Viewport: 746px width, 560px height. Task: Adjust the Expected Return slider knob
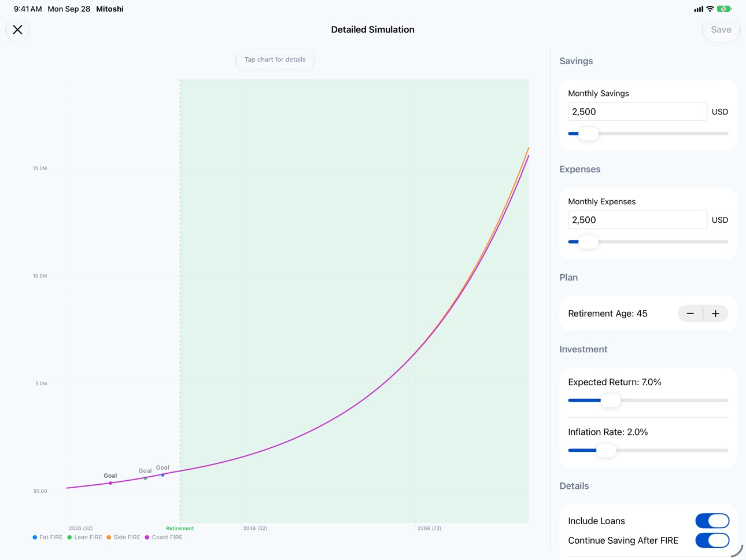pyautogui.click(x=610, y=400)
